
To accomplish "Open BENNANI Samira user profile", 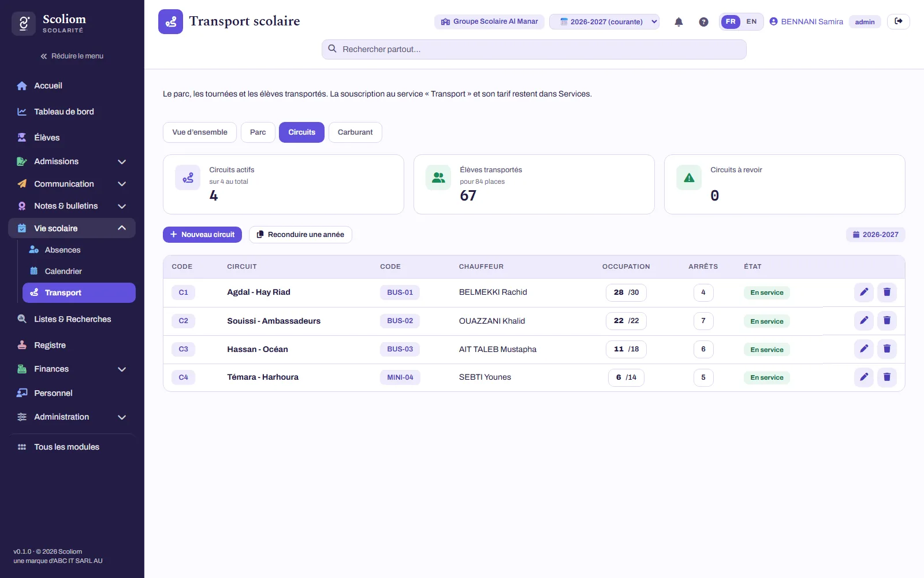I will [x=806, y=22].
